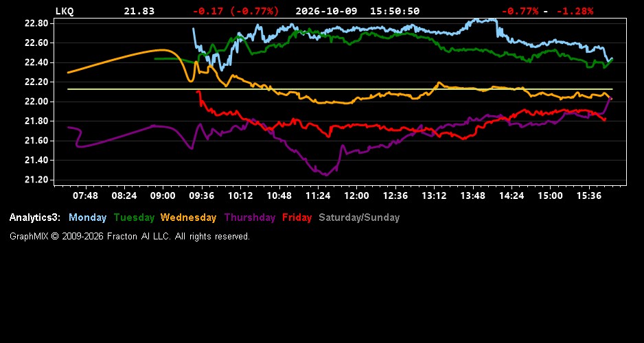This screenshot has height=343, width=644.
Task: Click the LKQ ticker symbol
Action: 65,12
